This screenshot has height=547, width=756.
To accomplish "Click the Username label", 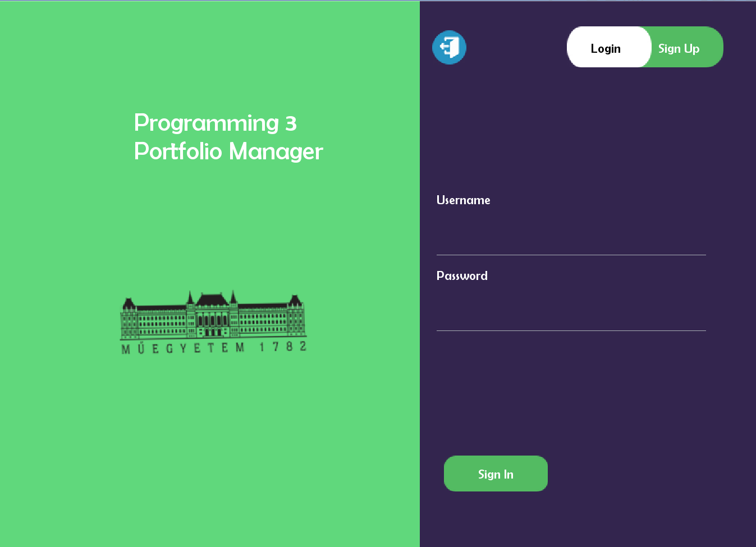I will (463, 200).
